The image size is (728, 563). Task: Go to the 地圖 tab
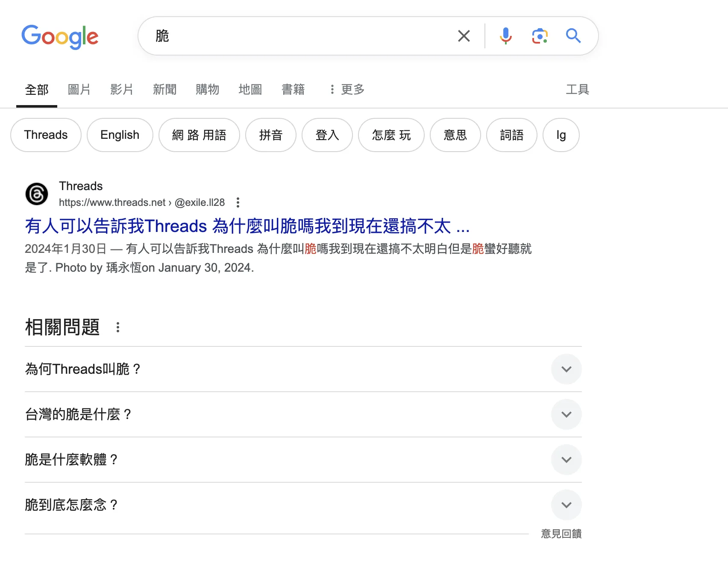(250, 90)
